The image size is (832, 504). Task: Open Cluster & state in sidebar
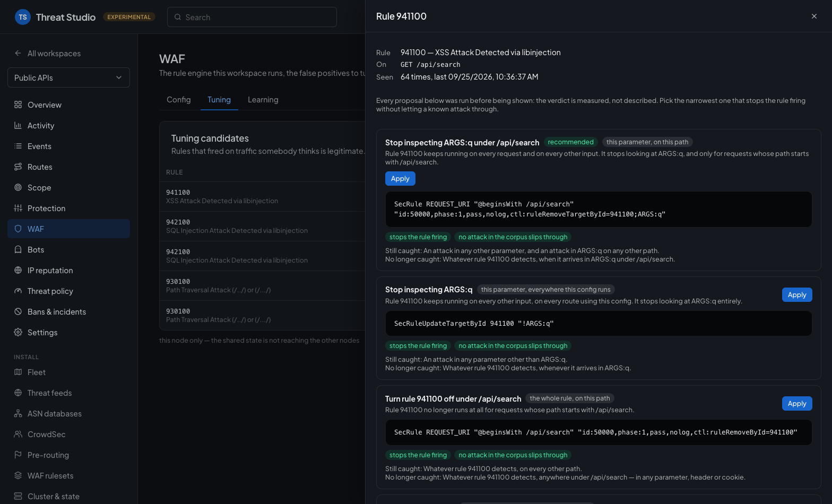(x=68, y=497)
